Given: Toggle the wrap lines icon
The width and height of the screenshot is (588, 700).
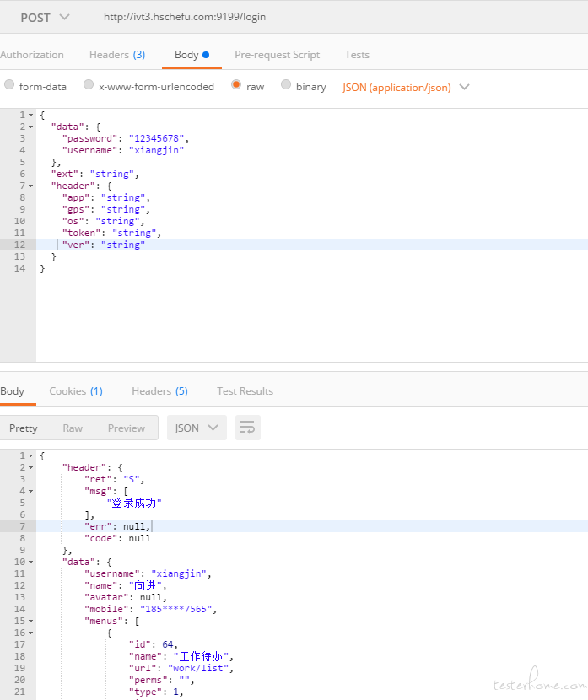Looking at the screenshot, I should tap(248, 428).
